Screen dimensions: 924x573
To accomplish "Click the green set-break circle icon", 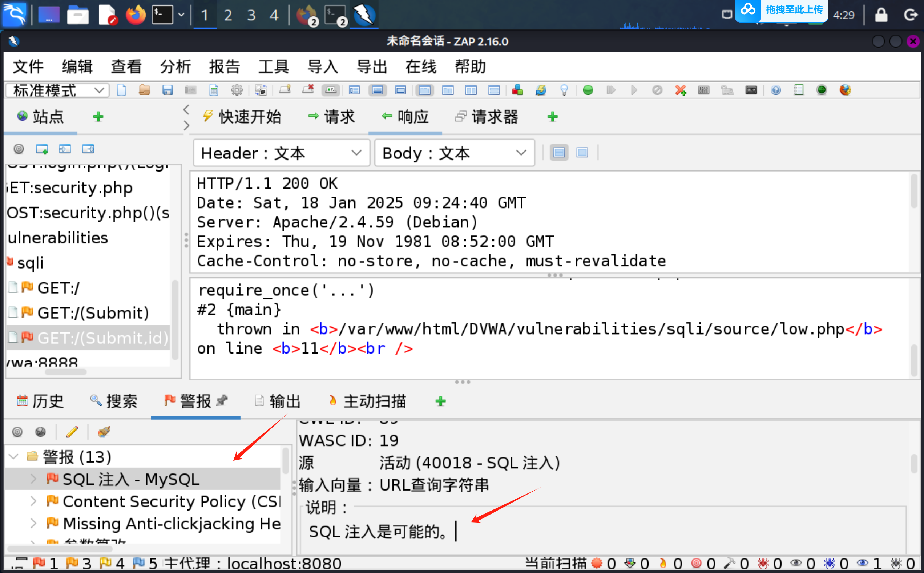I will tap(588, 90).
